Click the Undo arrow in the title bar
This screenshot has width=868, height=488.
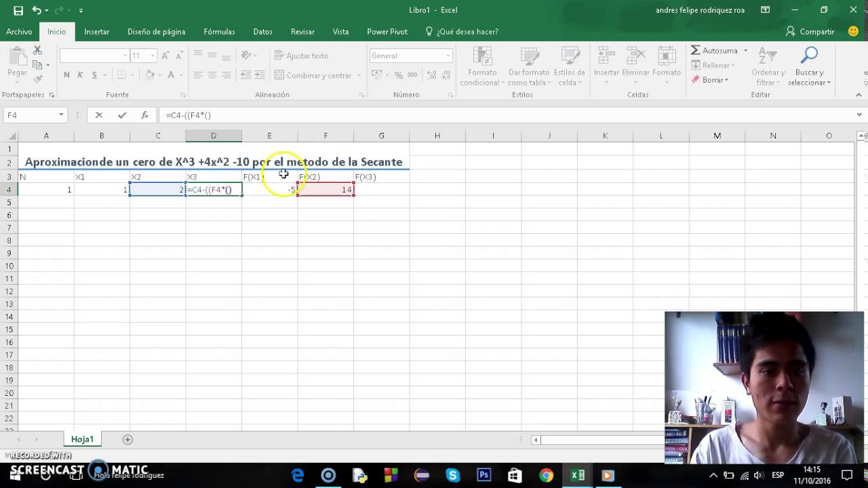(37, 10)
